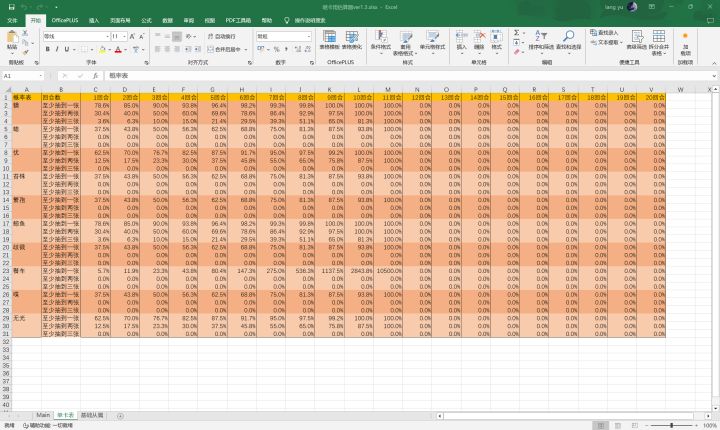Click the Find and Select magnifier icon
The image size is (720, 430).
coord(568,40)
